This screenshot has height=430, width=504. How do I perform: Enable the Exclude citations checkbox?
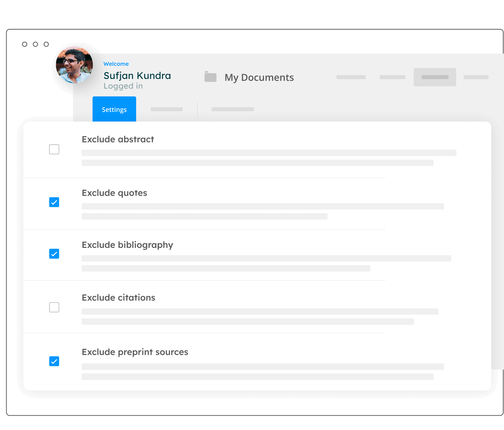click(54, 307)
